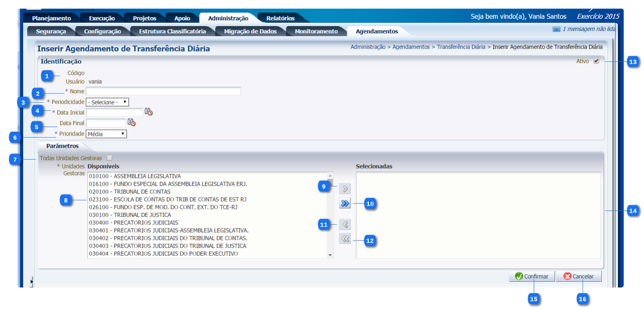Click the single right arrow move button
Screen dimensions: 644x309
345,189
